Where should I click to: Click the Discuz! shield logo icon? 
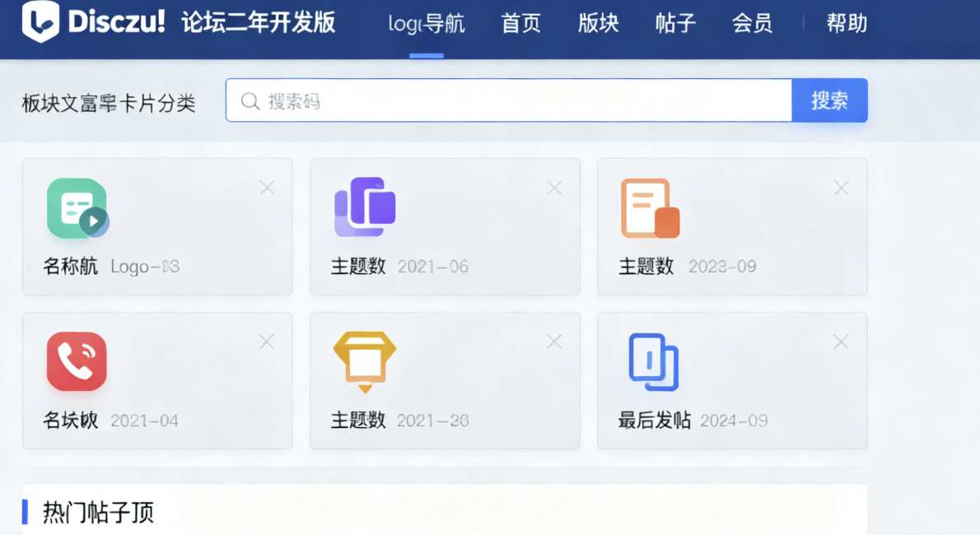tap(40, 21)
